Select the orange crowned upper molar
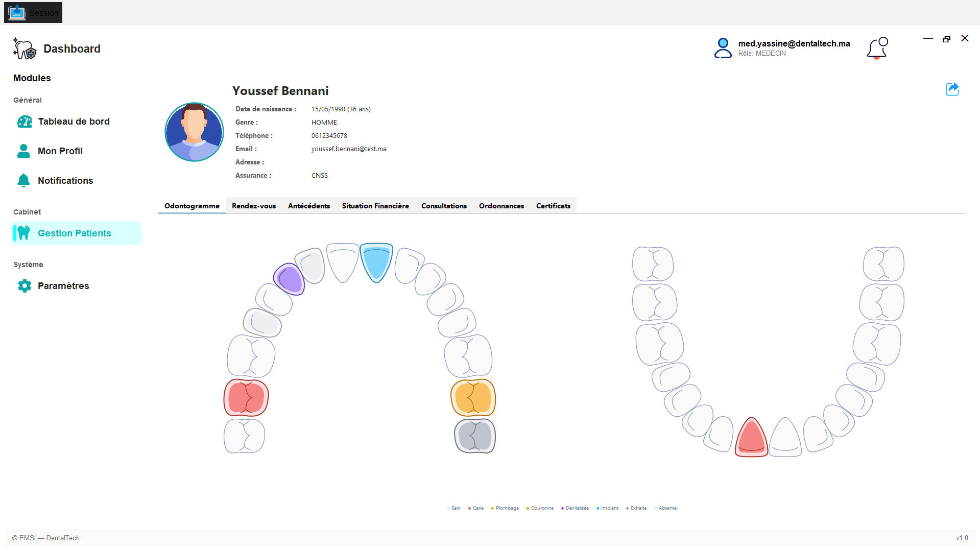Viewport: 980px width, 551px height. (x=473, y=398)
